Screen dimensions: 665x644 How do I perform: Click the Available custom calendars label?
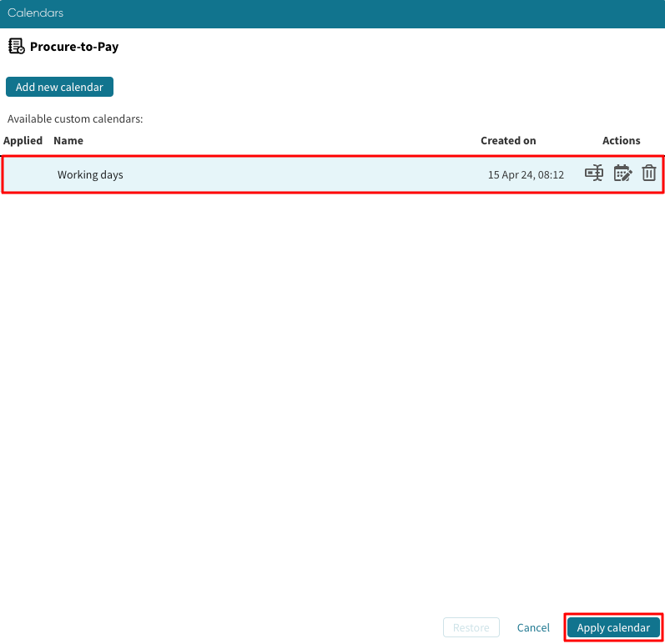pos(75,119)
